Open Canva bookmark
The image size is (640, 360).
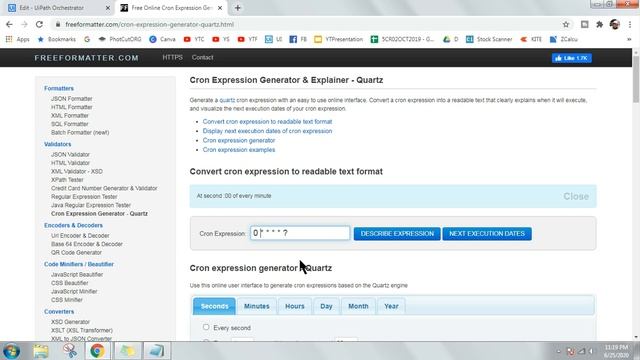162,39
